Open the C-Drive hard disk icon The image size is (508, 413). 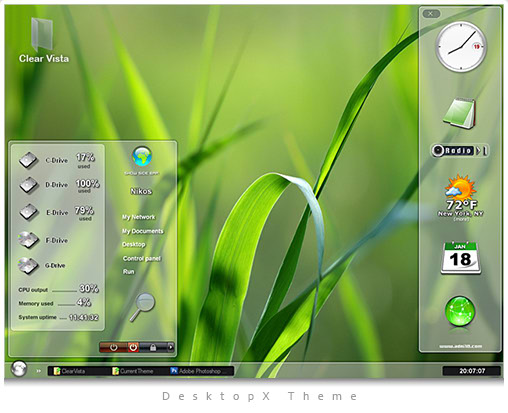click(x=28, y=160)
